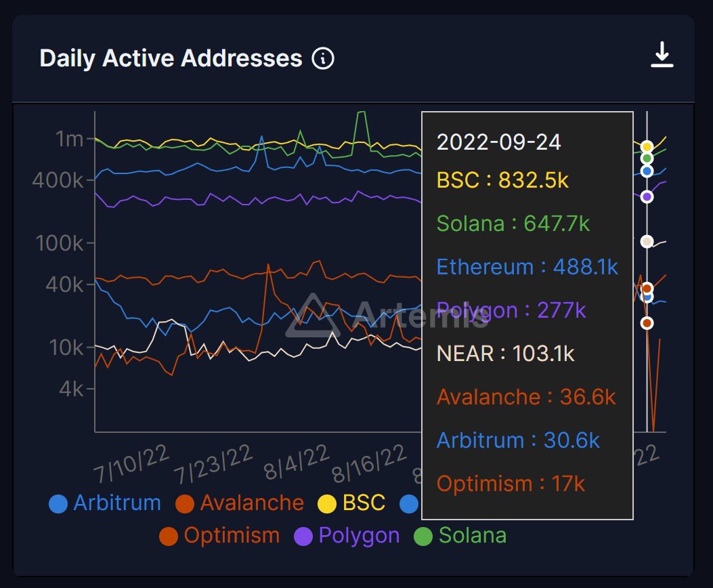Click the lowest orange Optimism data point marker
Image resolution: width=713 pixels, height=588 pixels.
[647, 323]
